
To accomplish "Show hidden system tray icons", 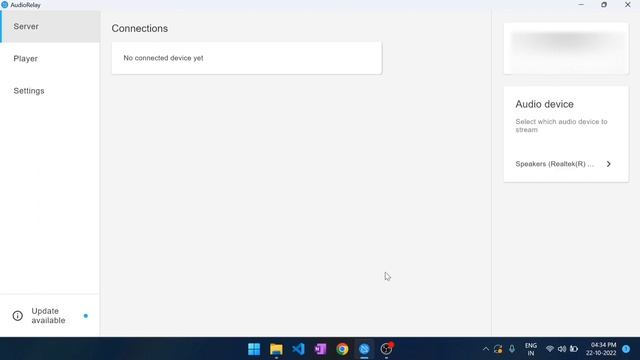I will tap(486, 349).
